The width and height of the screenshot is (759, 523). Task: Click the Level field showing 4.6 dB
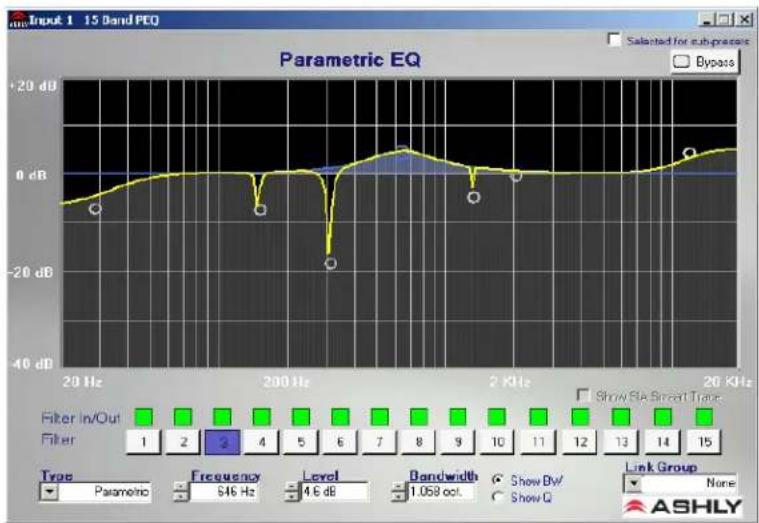coord(334,492)
